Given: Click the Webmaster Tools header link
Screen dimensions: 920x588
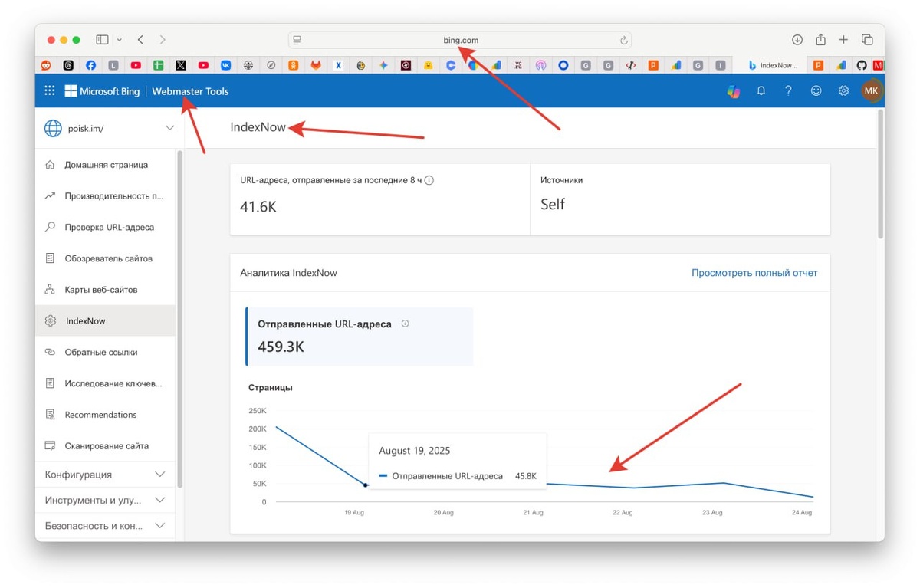Looking at the screenshot, I should click(190, 91).
